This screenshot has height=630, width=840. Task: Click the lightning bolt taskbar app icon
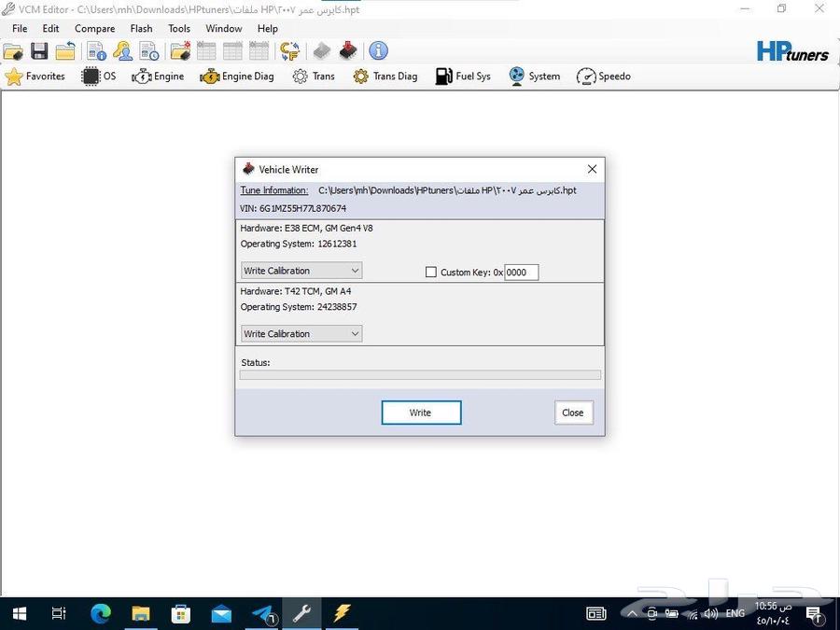pyautogui.click(x=343, y=613)
